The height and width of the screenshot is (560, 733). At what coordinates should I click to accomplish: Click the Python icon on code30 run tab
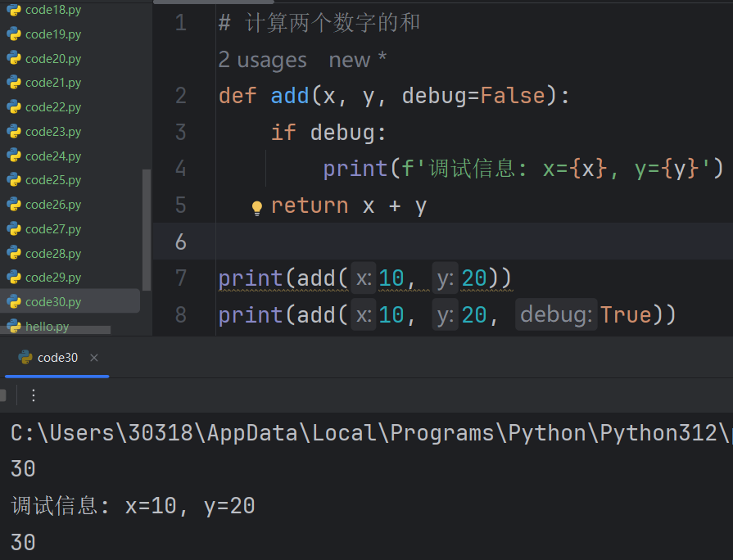pos(25,358)
